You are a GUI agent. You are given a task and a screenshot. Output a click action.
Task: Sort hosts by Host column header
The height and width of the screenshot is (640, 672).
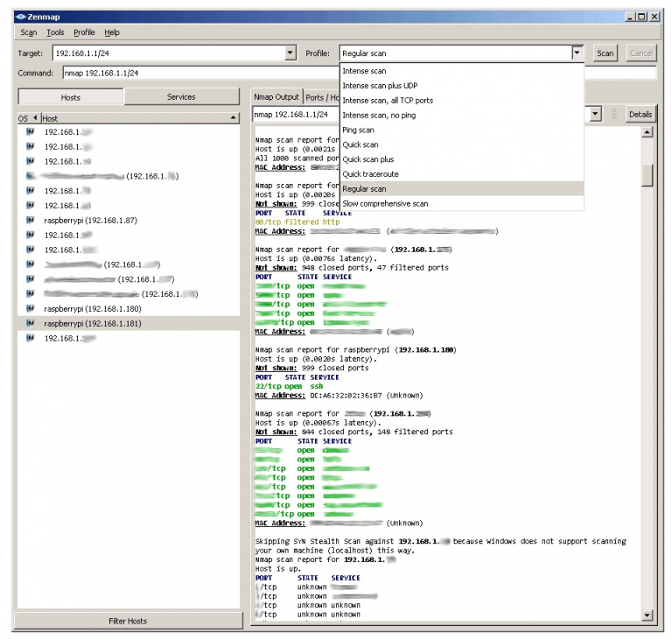tap(139, 118)
